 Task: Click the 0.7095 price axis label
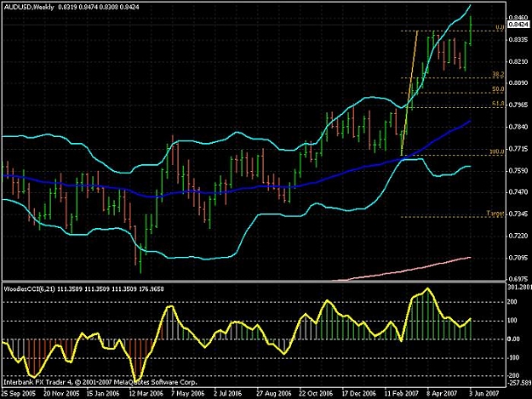[x=518, y=258]
